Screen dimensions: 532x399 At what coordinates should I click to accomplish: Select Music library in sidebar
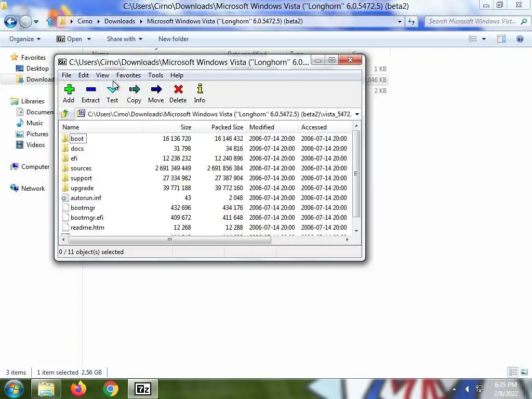30,123
